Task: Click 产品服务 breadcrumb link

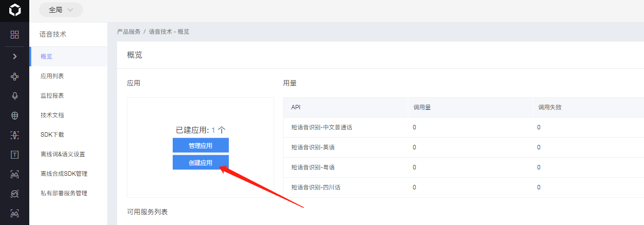Action: point(129,32)
